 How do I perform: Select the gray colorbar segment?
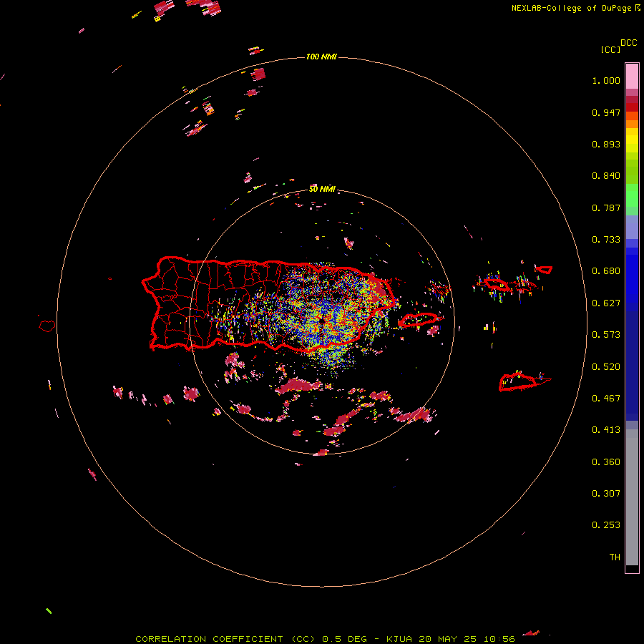point(632,497)
